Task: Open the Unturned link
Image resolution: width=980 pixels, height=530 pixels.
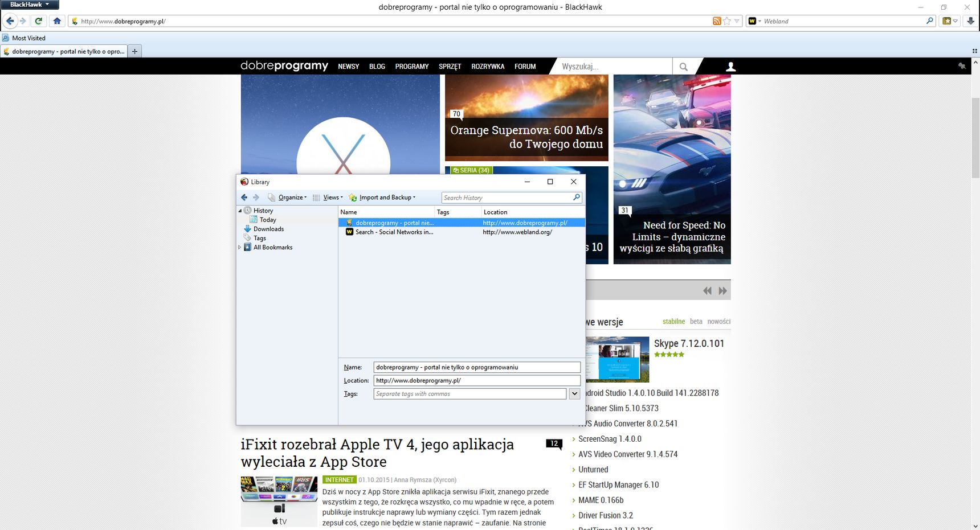Action: click(x=593, y=470)
